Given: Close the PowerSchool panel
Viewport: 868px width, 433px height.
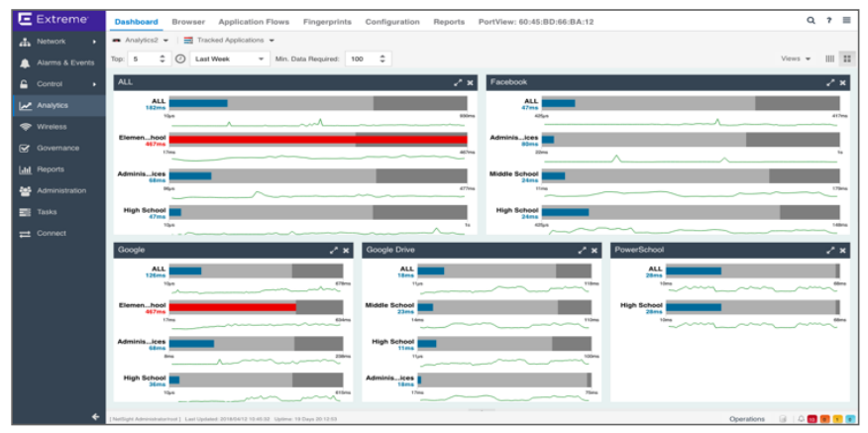Looking at the screenshot, I should click(x=842, y=251).
